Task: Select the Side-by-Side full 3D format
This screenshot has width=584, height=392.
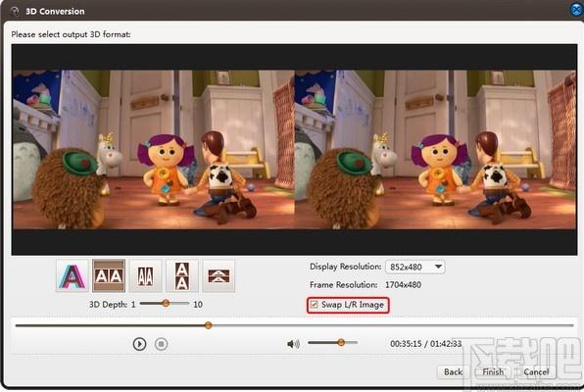Action: (x=109, y=275)
